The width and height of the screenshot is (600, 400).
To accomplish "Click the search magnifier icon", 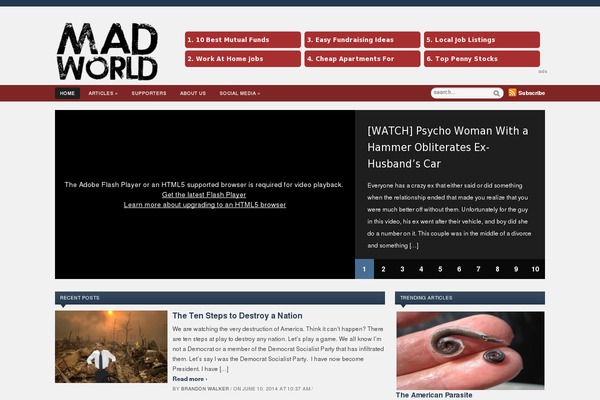I will (496, 93).
